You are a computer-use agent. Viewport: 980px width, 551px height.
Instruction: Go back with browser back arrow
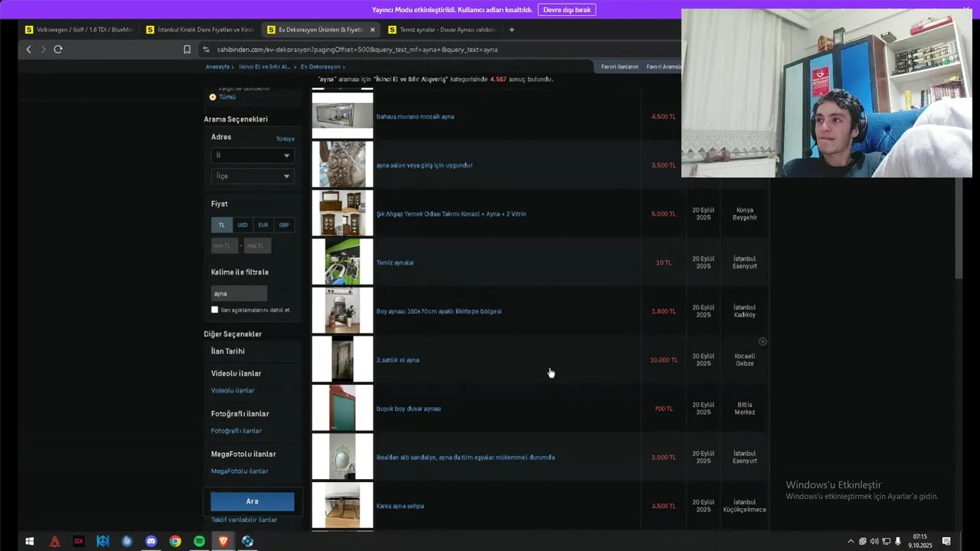[28, 49]
